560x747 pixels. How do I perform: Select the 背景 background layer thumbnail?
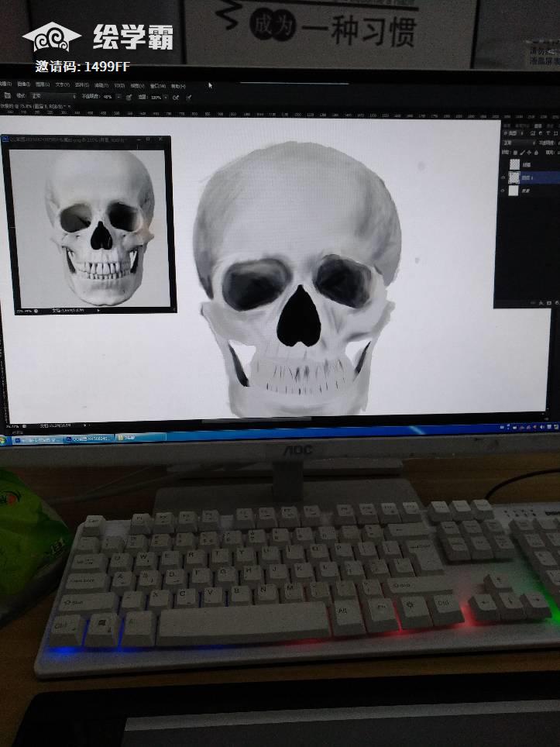[514, 191]
